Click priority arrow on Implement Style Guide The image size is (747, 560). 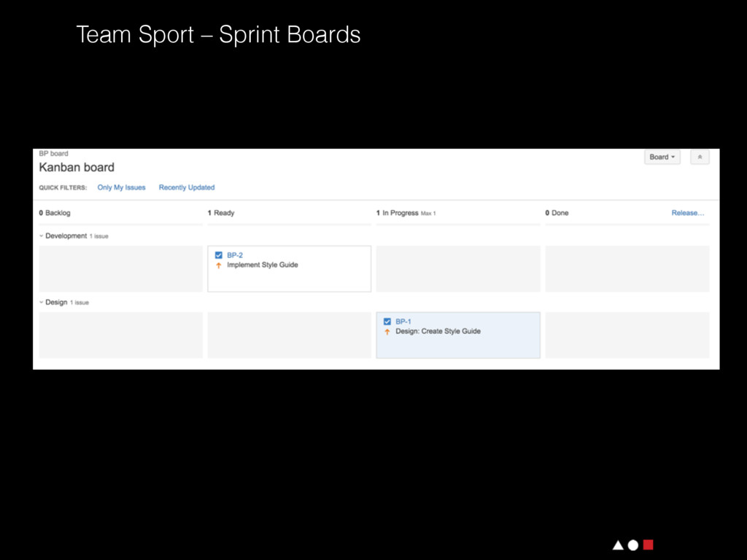tap(219, 265)
